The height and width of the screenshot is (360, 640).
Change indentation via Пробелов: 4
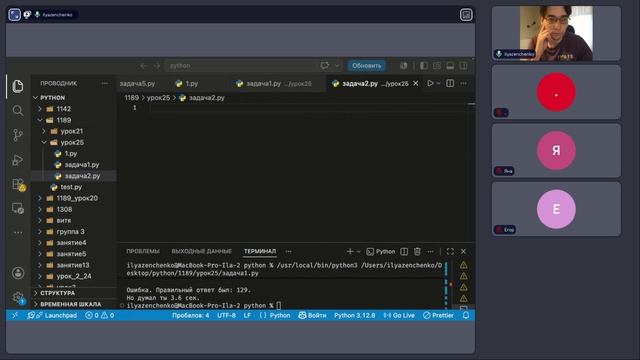tap(191, 316)
